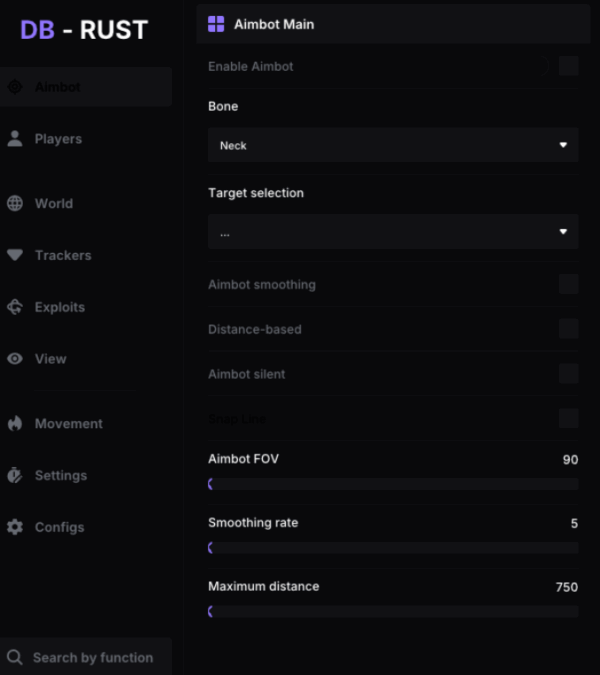Click the View eye icon
The height and width of the screenshot is (675, 600).
pyautogui.click(x=15, y=359)
